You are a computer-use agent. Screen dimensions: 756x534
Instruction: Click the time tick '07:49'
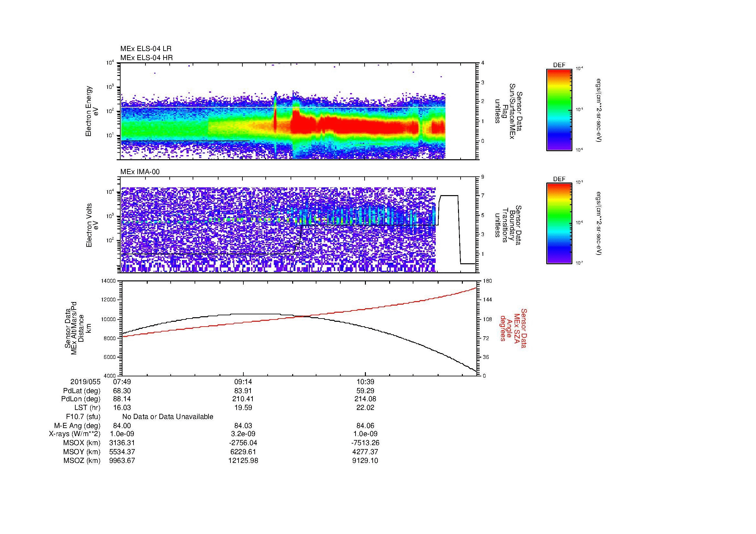pyautogui.click(x=122, y=382)
